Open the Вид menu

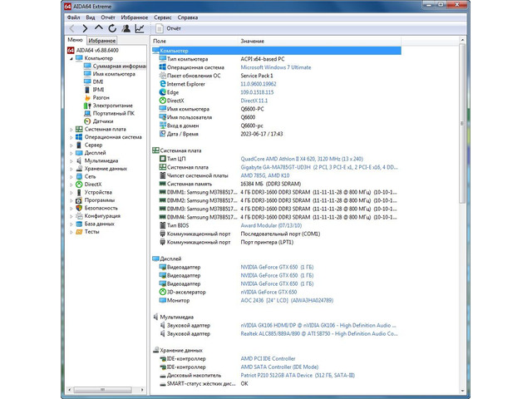point(91,17)
